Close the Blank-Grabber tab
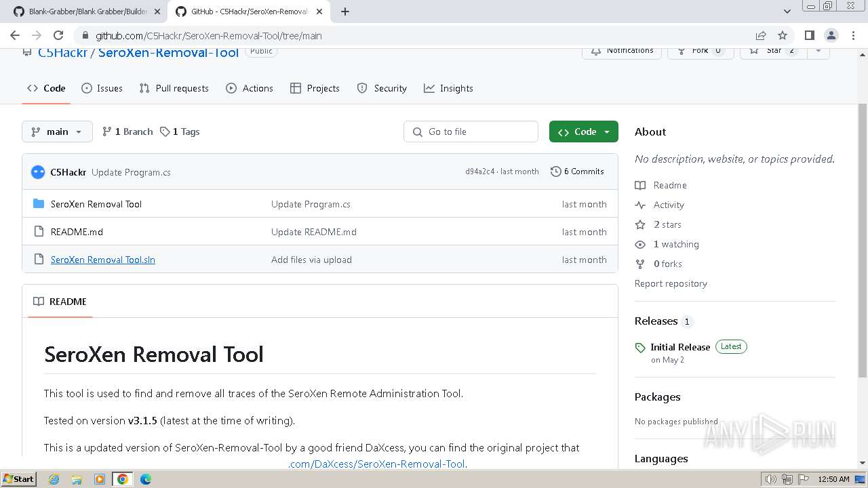The width and height of the screenshot is (868, 488). 157,12
